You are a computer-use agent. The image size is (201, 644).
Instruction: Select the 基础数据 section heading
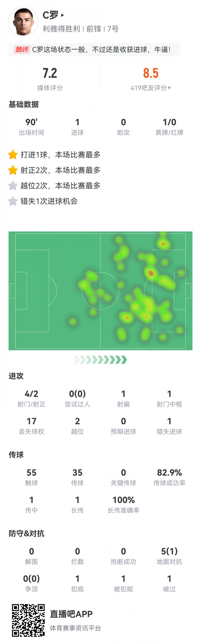(24, 104)
